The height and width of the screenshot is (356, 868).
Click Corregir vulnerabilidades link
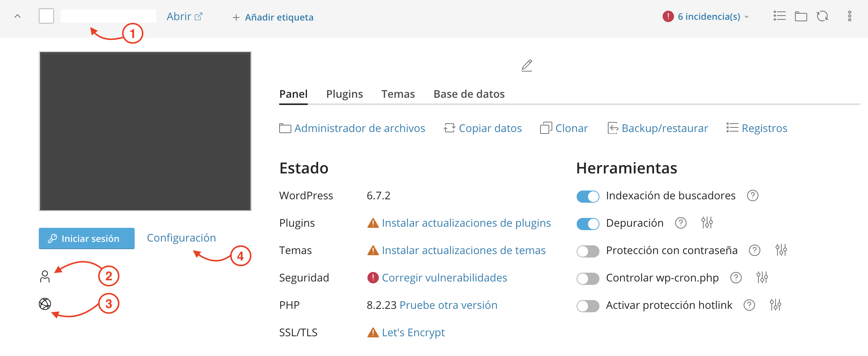pos(444,278)
